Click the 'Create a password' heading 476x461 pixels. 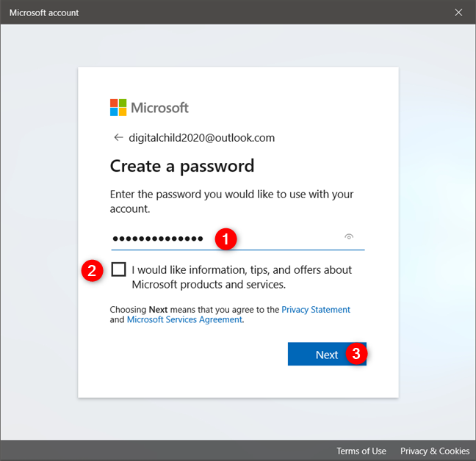(182, 166)
